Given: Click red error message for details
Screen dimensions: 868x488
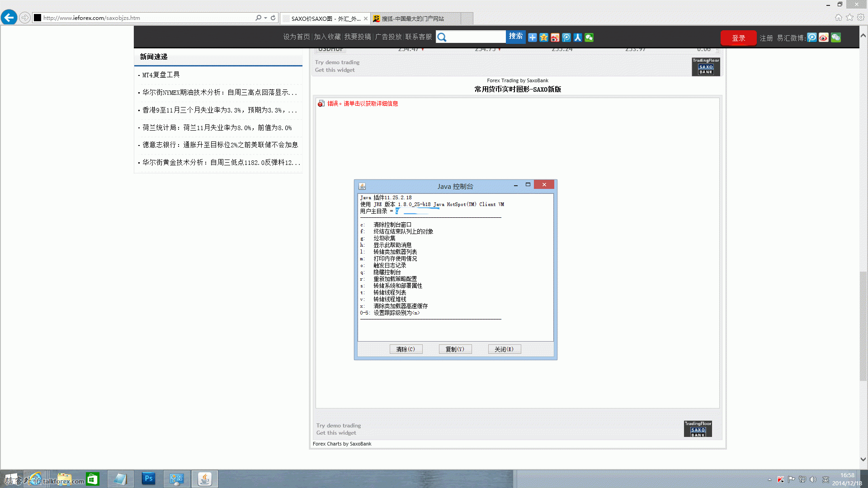Looking at the screenshot, I should (x=363, y=104).
